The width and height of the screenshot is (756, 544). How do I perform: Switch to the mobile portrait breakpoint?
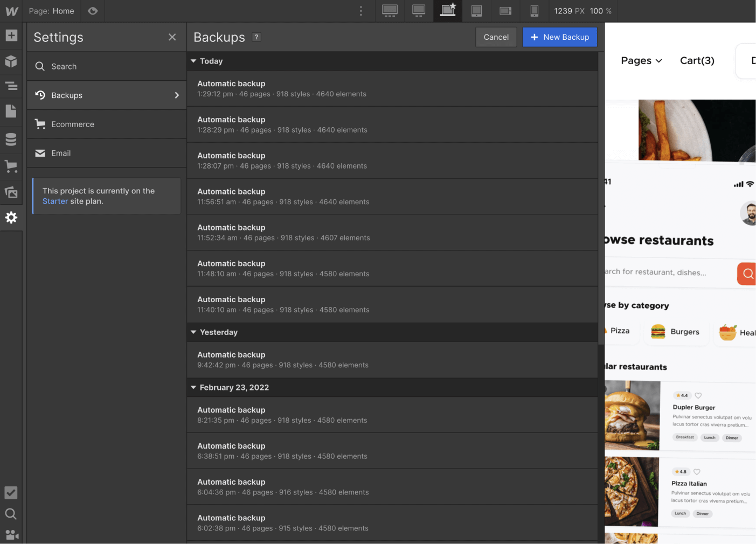click(534, 11)
